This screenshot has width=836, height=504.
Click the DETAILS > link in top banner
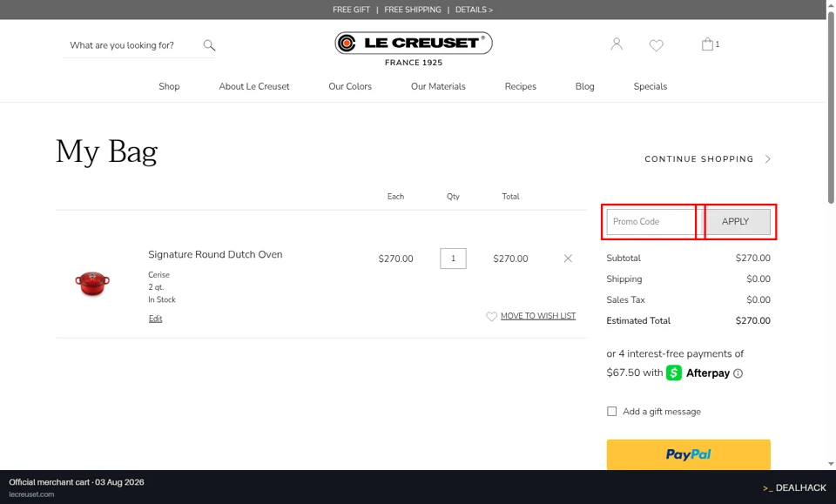tap(474, 10)
